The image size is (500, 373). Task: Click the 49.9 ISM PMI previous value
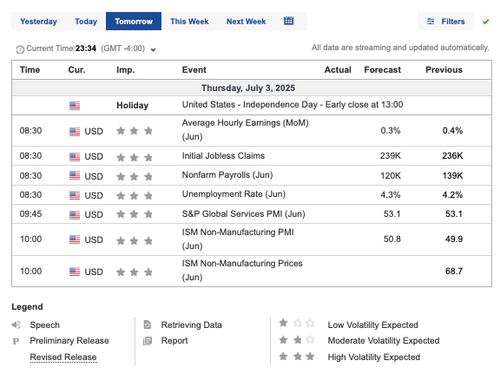click(x=454, y=239)
